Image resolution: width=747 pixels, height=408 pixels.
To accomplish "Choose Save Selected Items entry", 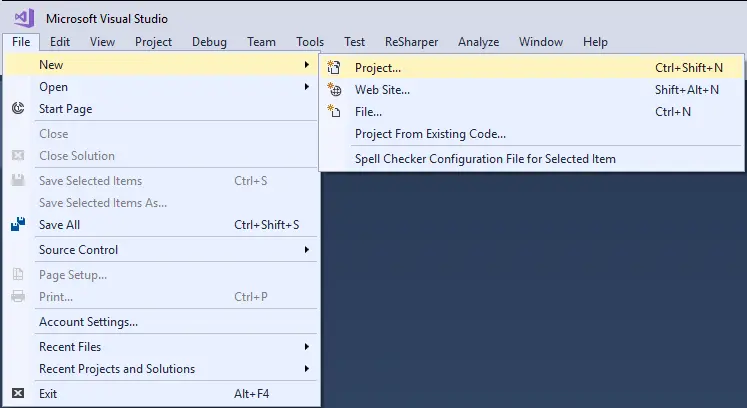I will coord(161,181).
